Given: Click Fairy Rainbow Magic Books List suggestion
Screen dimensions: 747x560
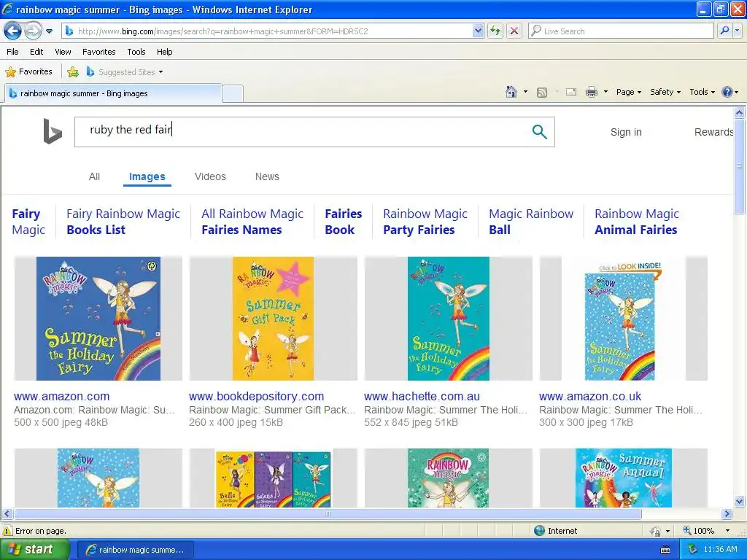Looking at the screenshot, I should [x=123, y=222].
